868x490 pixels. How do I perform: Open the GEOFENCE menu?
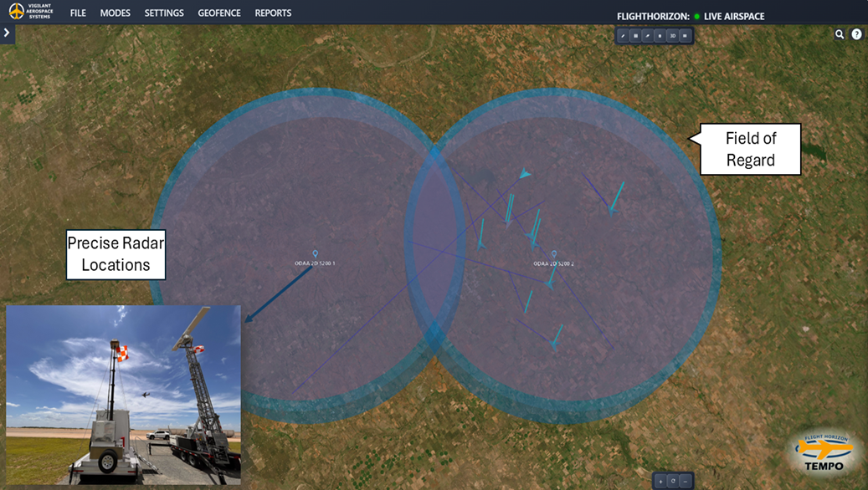click(x=219, y=13)
